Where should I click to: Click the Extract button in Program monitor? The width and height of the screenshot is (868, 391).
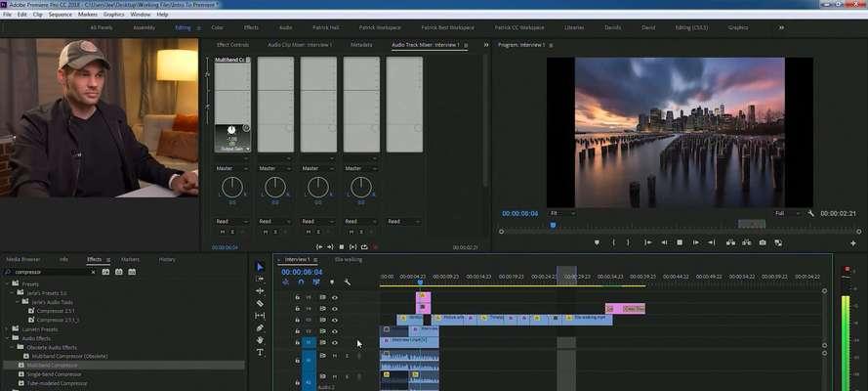(x=747, y=242)
